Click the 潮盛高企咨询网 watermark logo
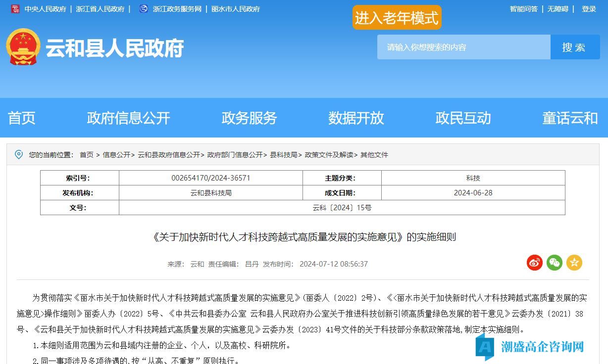Image resolution: width=608 pixels, height=364 pixels. [530, 346]
